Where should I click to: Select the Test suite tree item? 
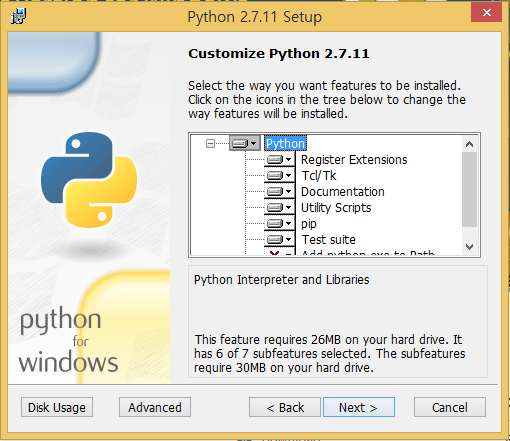pyautogui.click(x=328, y=240)
